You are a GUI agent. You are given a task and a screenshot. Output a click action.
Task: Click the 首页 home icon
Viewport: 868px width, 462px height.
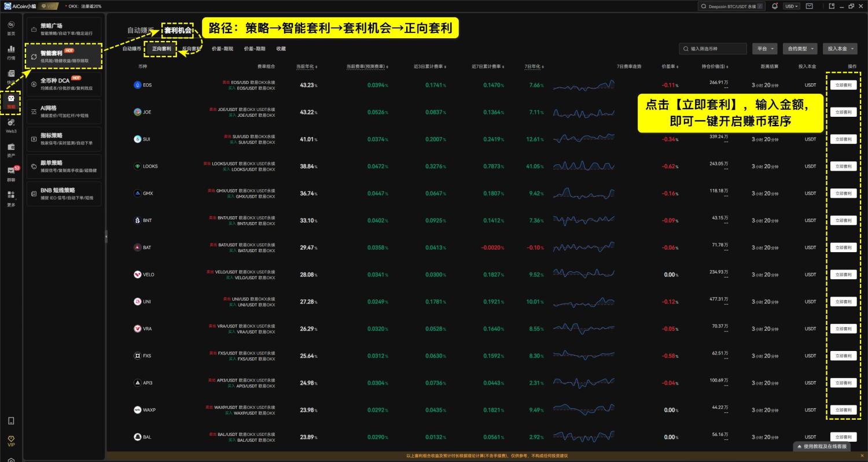[x=11, y=27]
